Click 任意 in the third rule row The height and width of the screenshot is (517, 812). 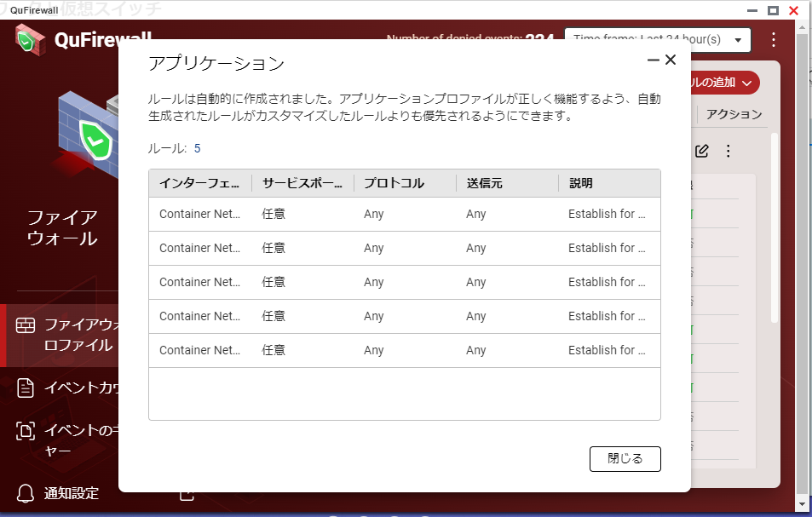tap(274, 282)
